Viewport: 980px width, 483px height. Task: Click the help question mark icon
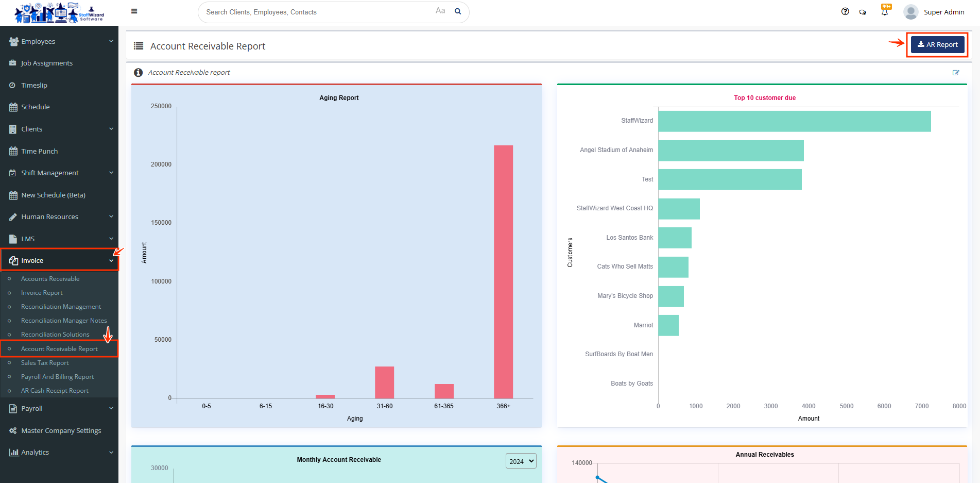[x=845, y=11]
